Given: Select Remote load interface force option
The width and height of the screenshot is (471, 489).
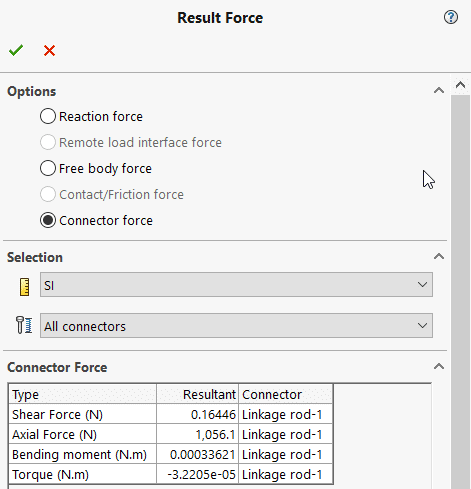Looking at the screenshot, I should click(131, 142).
